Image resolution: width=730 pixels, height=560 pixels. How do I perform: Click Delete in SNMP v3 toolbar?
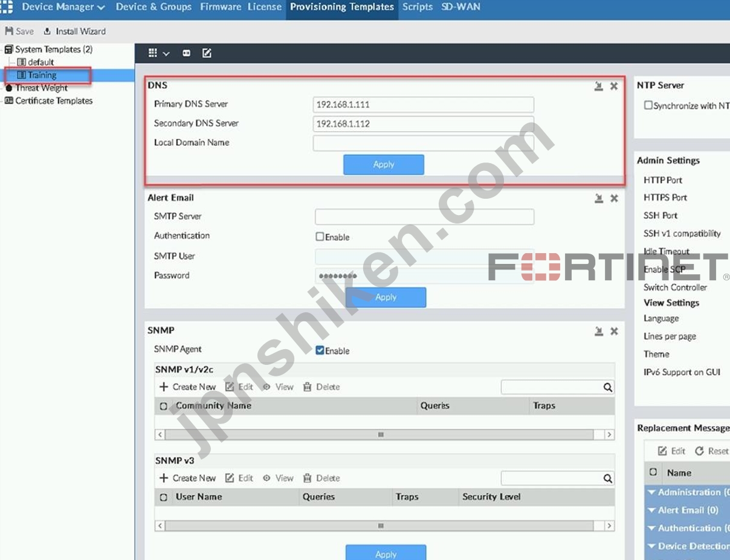pos(321,478)
